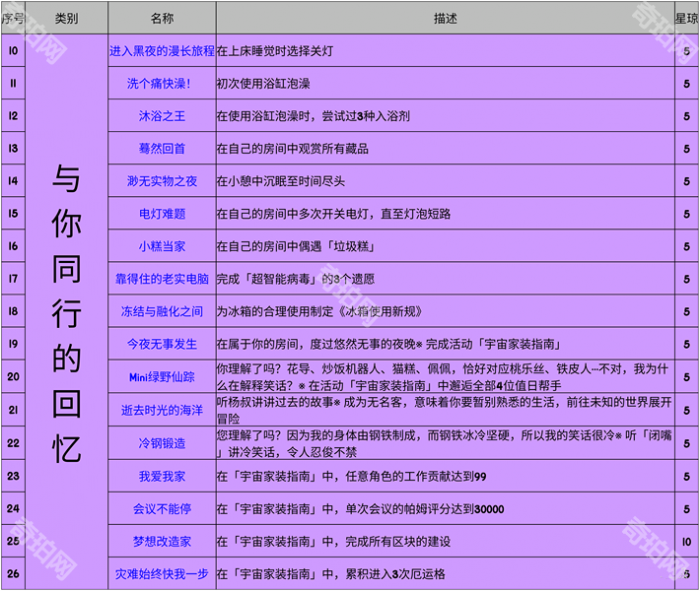Open the Mini绿野仙踪 link

[161, 377]
